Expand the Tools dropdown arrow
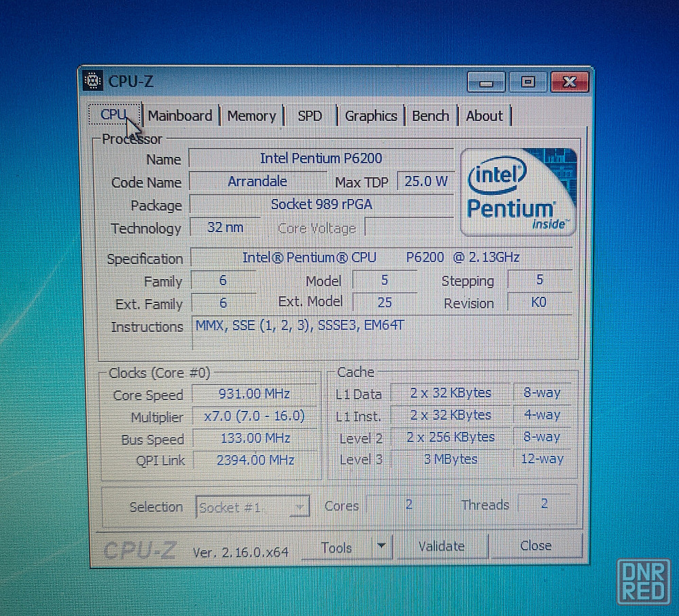679x616 pixels. point(382,547)
